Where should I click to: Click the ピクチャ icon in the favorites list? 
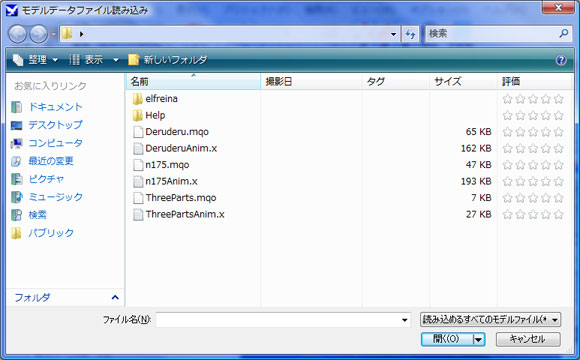tap(16, 179)
